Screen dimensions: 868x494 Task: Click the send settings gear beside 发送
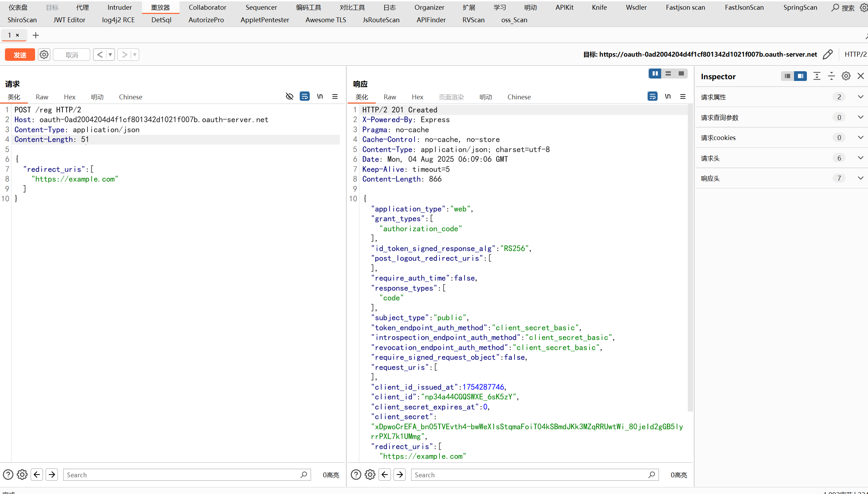(44, 55)
